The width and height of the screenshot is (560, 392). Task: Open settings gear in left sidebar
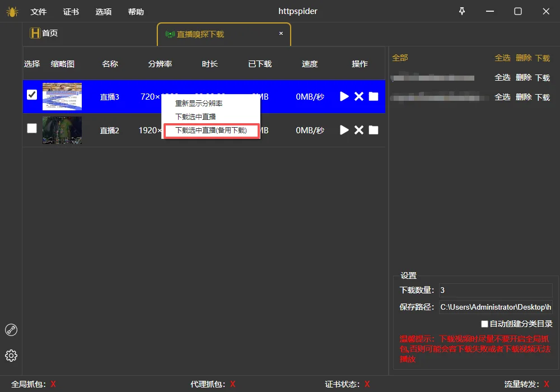point(11,356)
